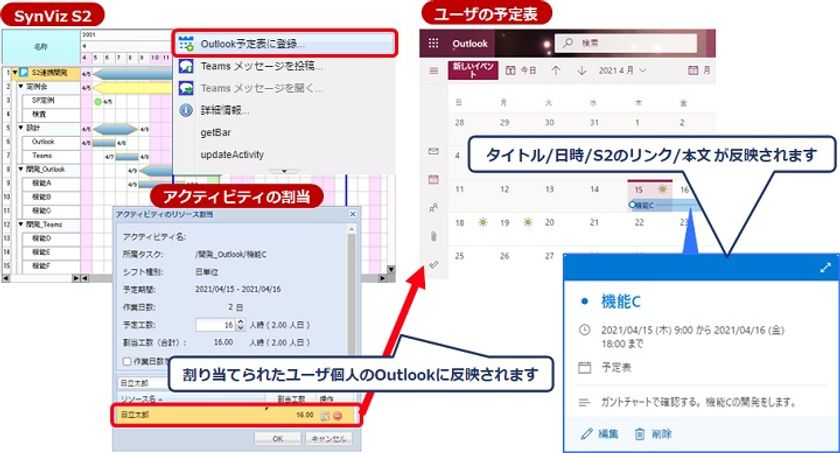Select 'Outlook予定表に登録...' in the context menu
The height and width of the screenshot is (453, 840).
pos(284,43)
